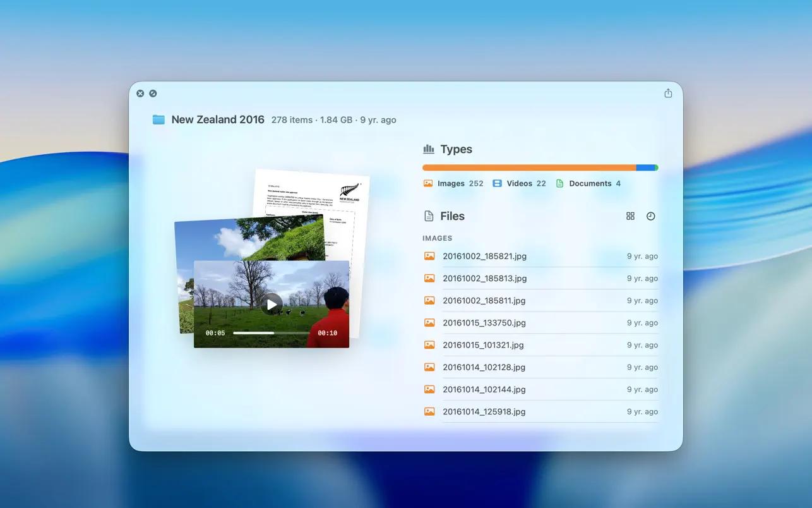Click the 22 count beside Videos
This screenshot has width=812, height=508.
point(541,183)
